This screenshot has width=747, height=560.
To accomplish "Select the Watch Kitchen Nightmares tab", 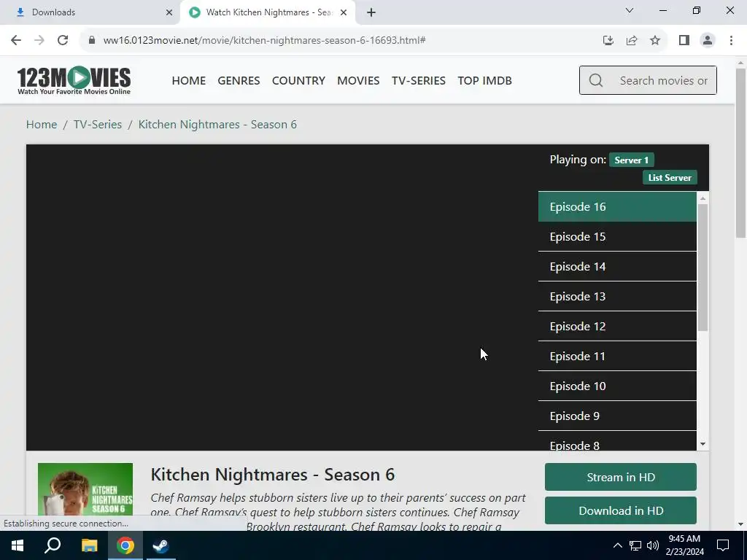I will [268, 12].
